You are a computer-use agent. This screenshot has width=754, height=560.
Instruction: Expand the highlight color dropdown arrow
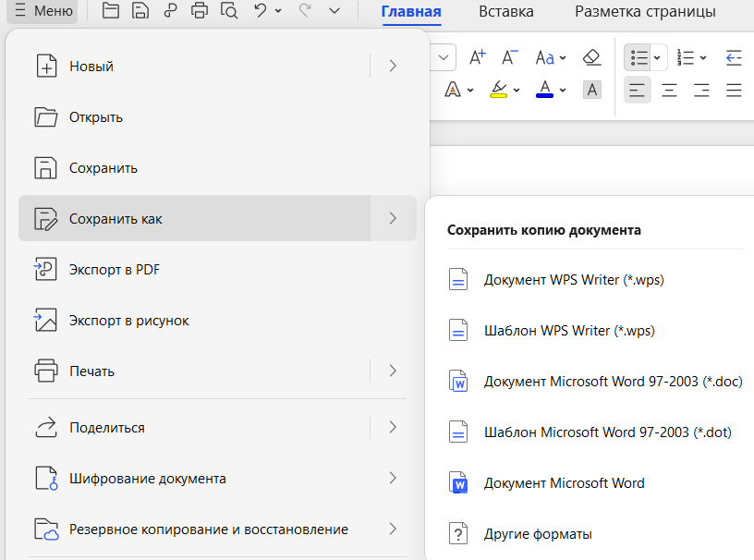click(x=517, y=90)
